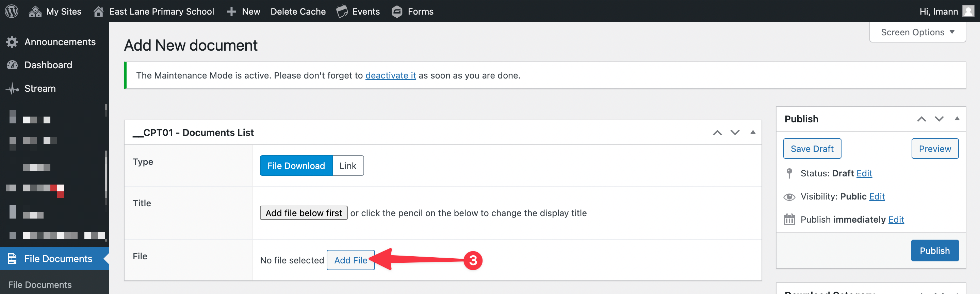Click the Announcements gear icon in sidebar
The width and height of the screenshot is (980, 294).
point(12,42)
